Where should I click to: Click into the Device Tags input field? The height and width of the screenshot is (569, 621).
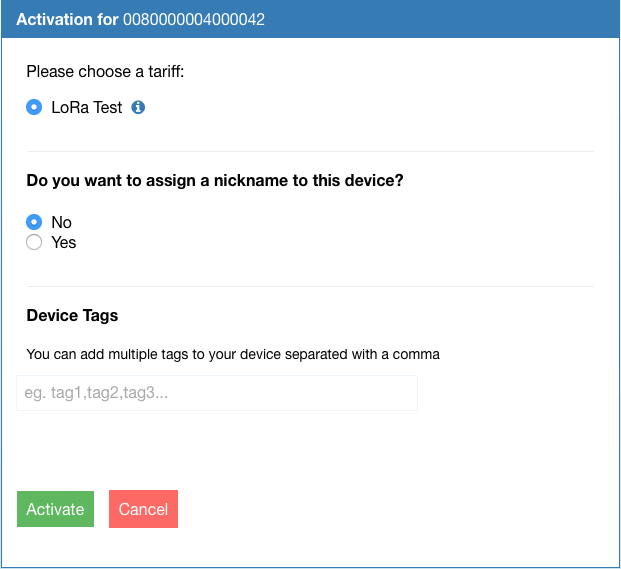pos(217,393)
